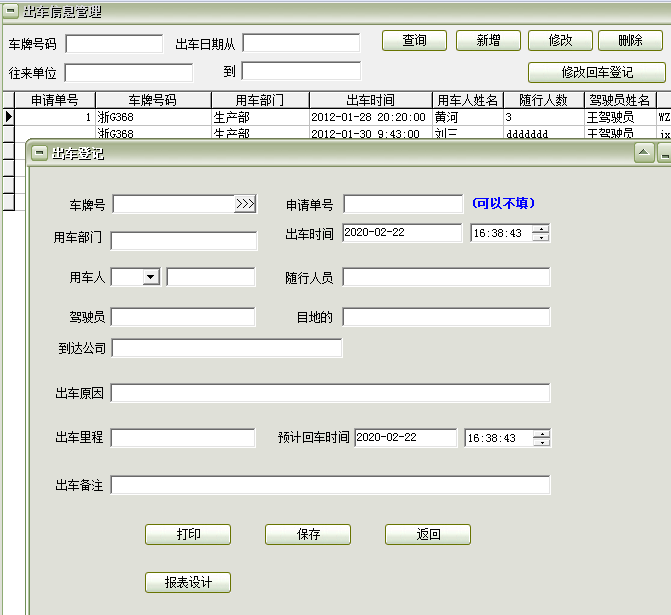The image size is (671, 615).
Task: Select cell 2012-01-30 9:43:00
Action: [x=370, y=133]
